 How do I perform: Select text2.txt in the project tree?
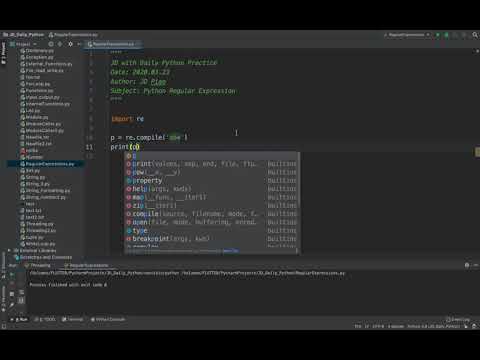[x=32, y=217]
